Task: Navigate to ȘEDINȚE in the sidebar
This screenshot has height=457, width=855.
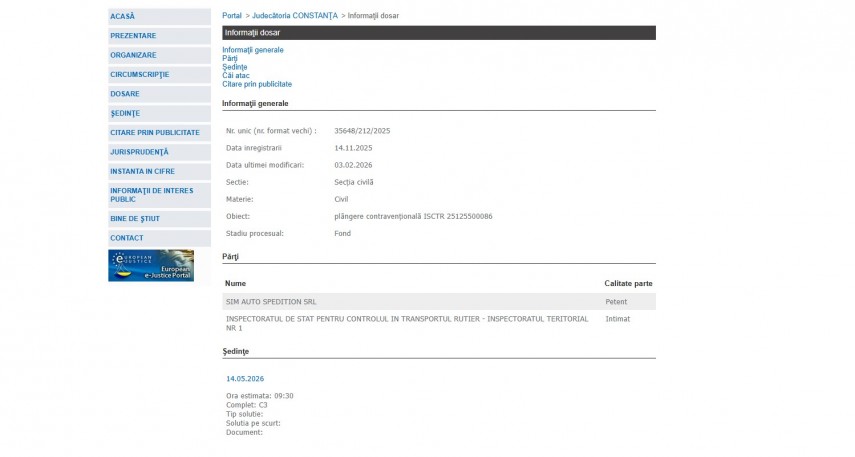Action: click(125, 113)
